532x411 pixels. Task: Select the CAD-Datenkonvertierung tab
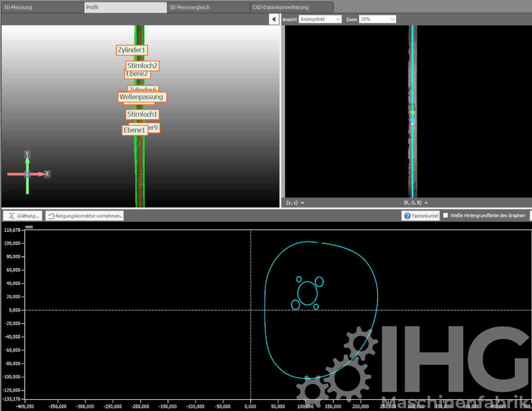291,7
